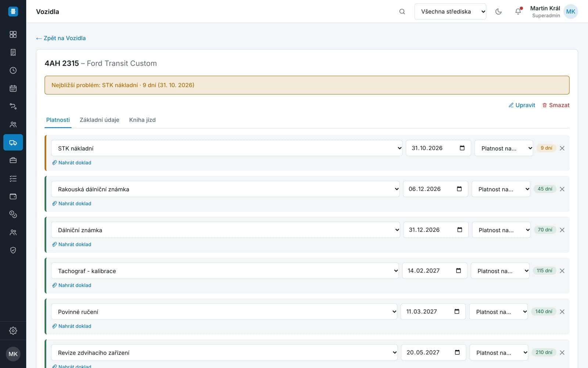Viewport: 588px width, 368px height.
Task: Click Nahrát doklad under STK nákladní
Action: [x=72, y=163]
